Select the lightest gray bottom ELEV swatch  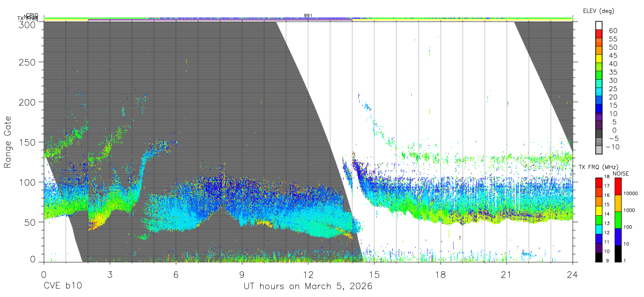click(598, 150)
